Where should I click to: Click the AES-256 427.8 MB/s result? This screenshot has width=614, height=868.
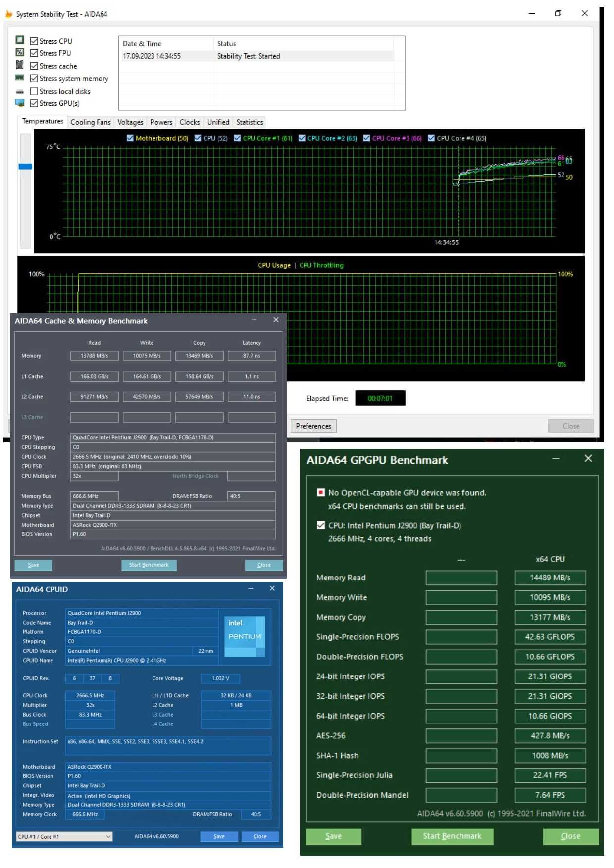click(x=550, y=736)
